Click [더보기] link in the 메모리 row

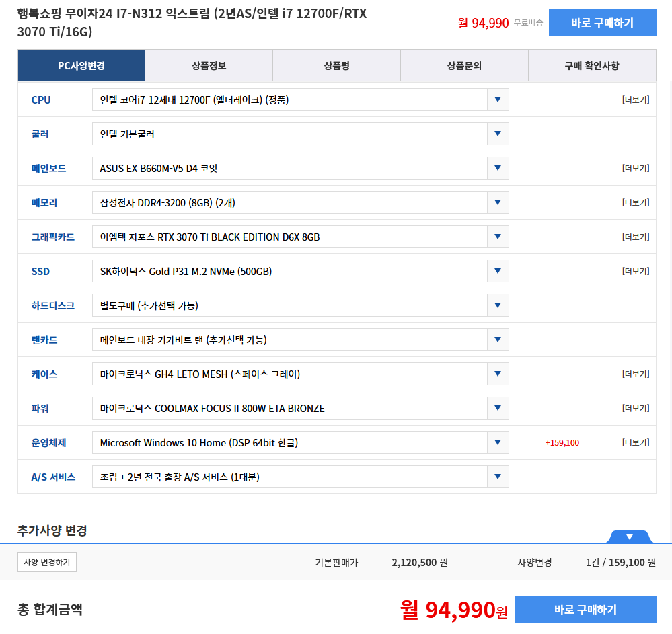(636, 202)
